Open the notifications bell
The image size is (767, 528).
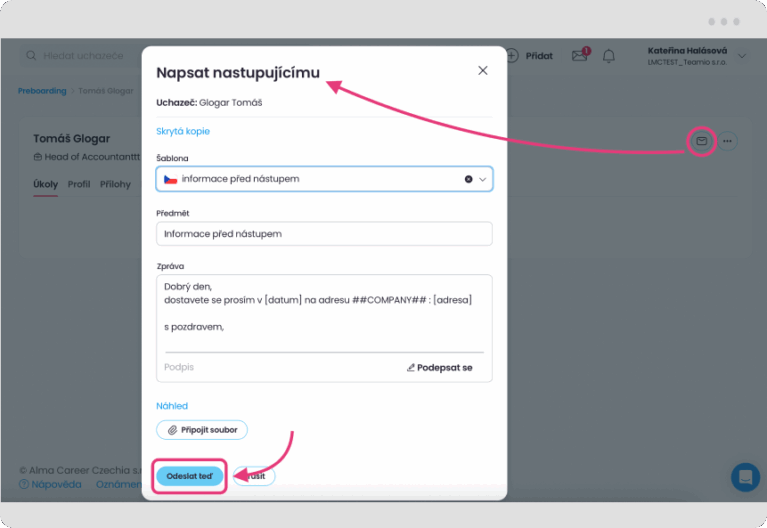(x=609, y=56)
